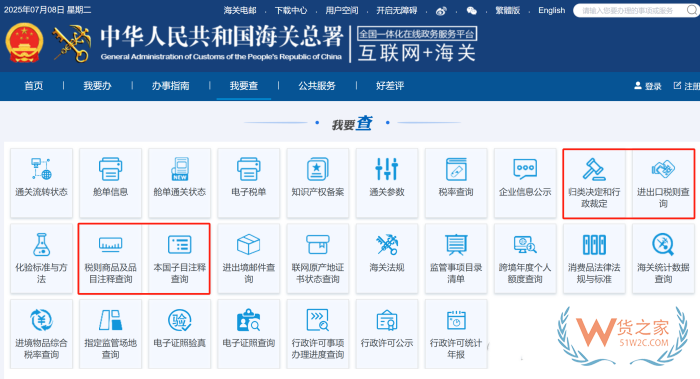Open the 税则商品及品目注释查询 tile

click(110, 259)
